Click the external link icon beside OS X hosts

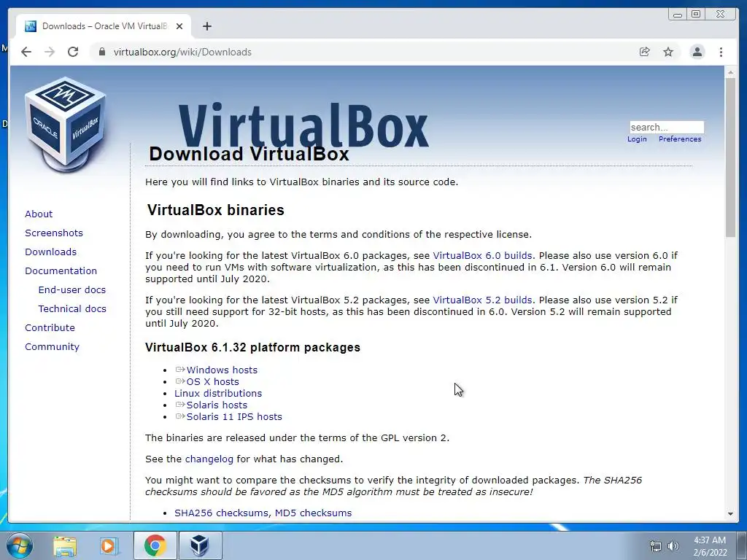pos(179,381)
